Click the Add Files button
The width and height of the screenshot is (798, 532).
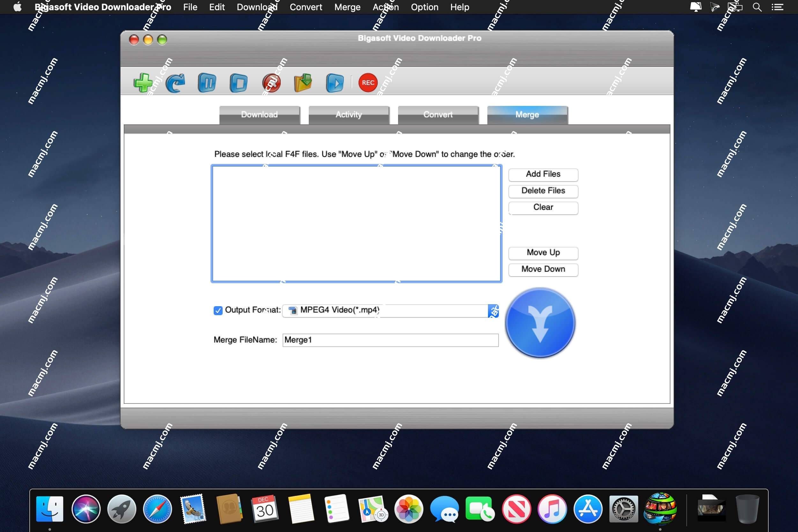point(543,174)
